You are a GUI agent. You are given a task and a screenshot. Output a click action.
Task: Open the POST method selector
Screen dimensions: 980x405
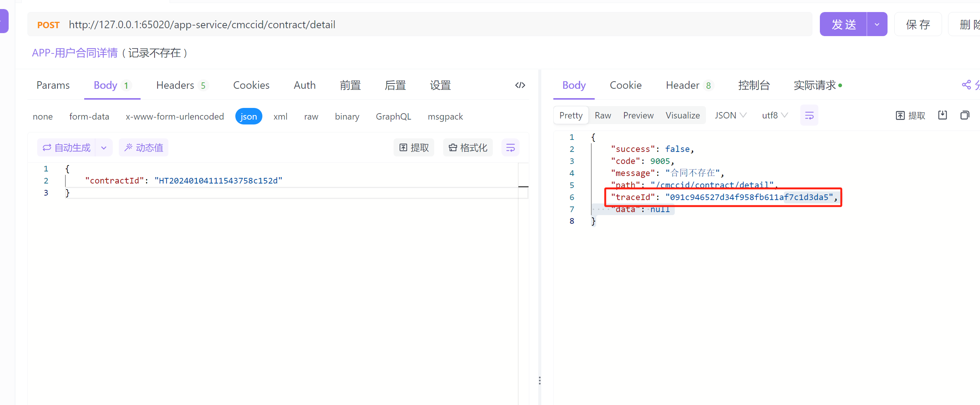(x=48, y=25)
